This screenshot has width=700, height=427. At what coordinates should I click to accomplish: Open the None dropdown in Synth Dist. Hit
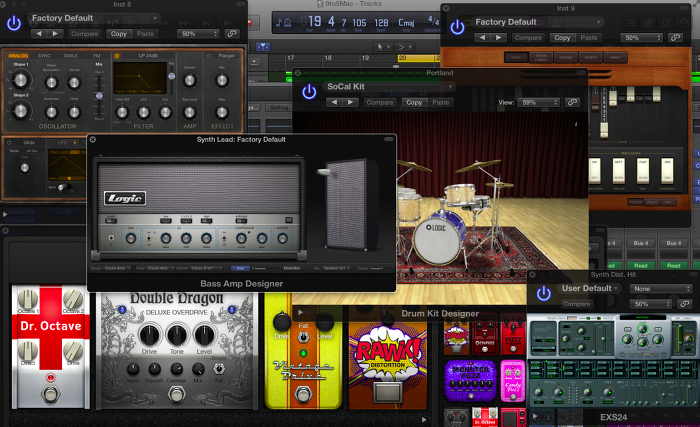point(660,289)
